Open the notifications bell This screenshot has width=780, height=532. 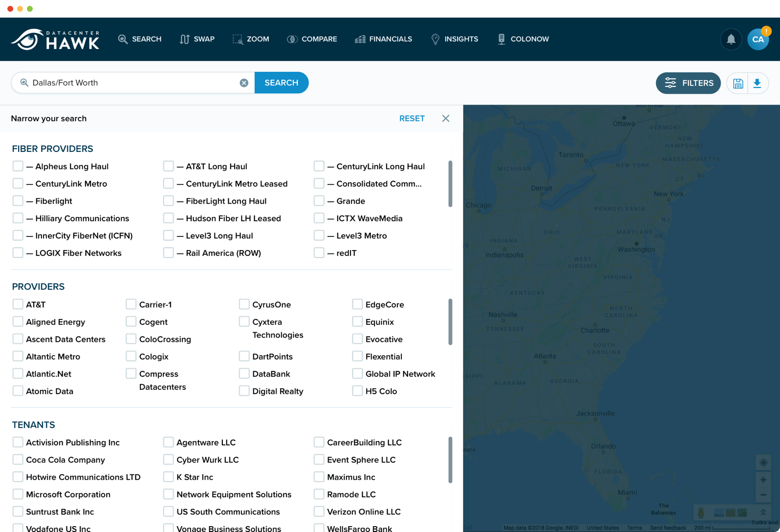point(731,39)
